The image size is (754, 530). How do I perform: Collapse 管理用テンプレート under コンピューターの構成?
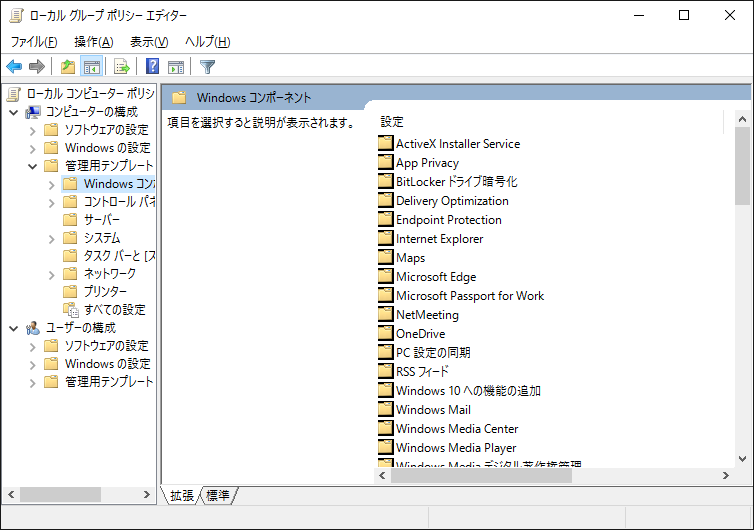[x=33, y=166]
